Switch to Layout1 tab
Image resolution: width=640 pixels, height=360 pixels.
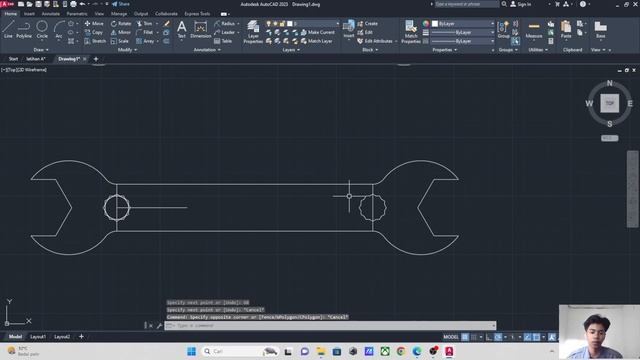pyautogui.click(x=38, y=337)
